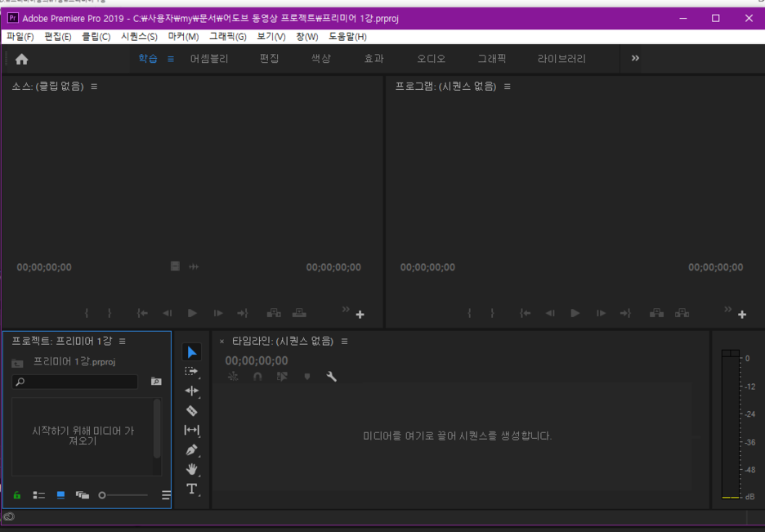Click Source monitor Mark Out brace
Image resolution: width=765 pixels, height=532 pixels.
(x=110, y=313)
